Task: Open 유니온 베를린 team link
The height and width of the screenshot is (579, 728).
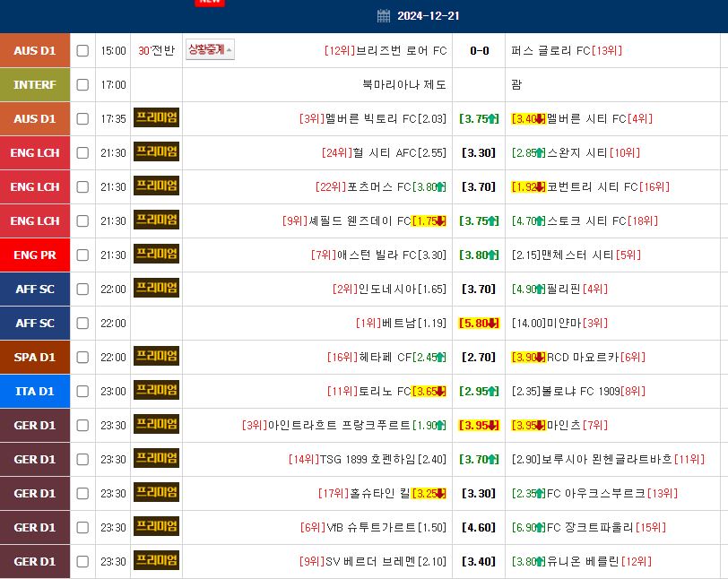Action: click(583, 561)
